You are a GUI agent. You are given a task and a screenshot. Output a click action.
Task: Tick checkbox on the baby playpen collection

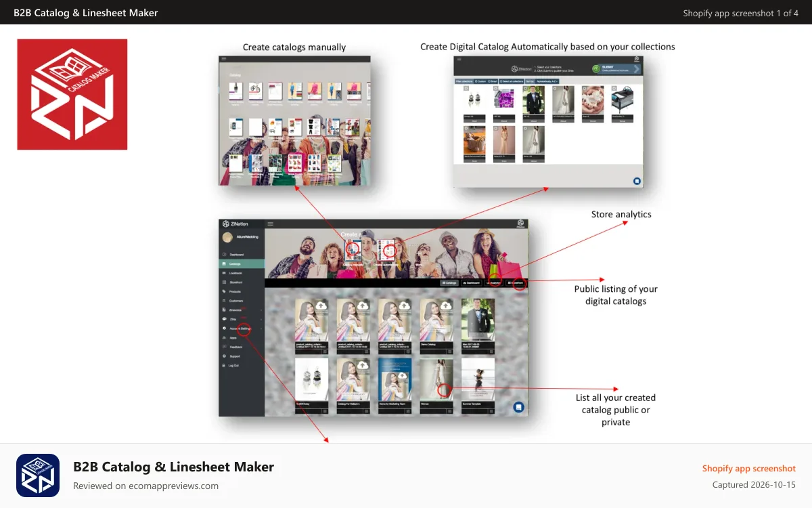(614, 88)
